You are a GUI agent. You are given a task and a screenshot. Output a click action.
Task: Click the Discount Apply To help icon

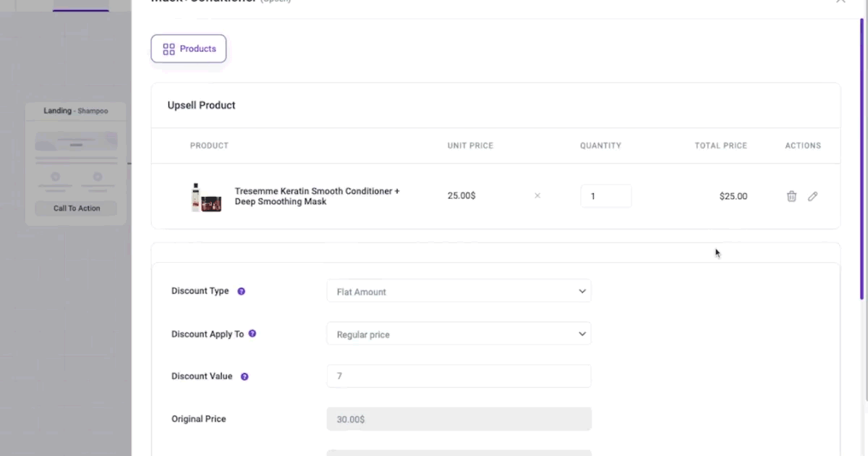tap(252, 334)
